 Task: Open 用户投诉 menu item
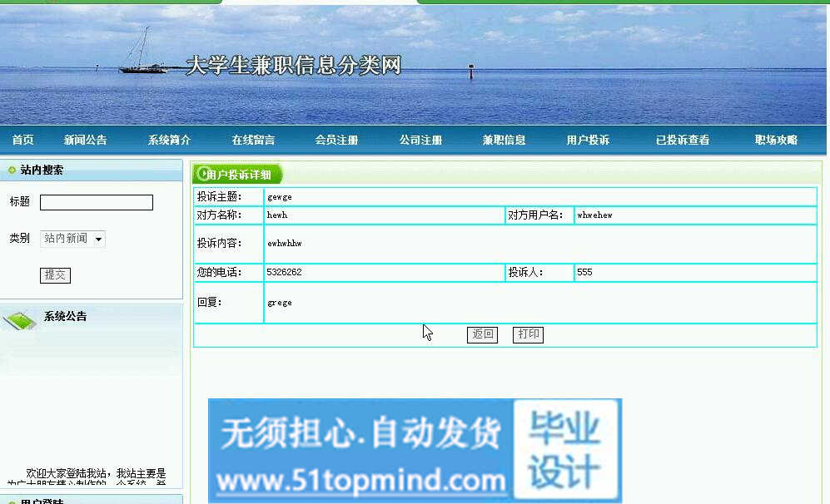pos(588,140)
